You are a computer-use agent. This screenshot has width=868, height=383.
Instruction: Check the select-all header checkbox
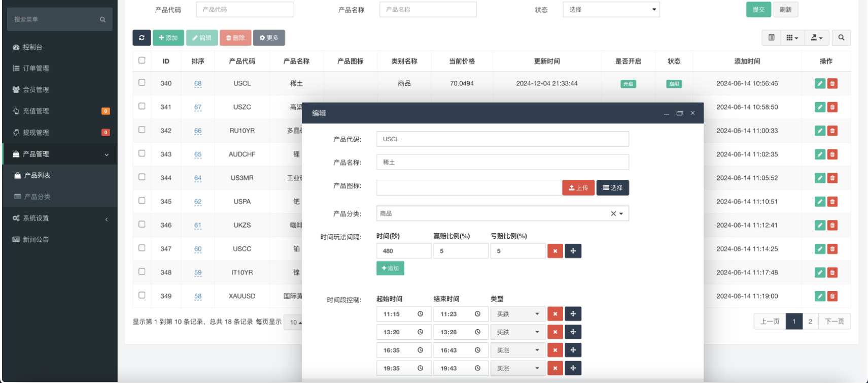coord(142,60)
